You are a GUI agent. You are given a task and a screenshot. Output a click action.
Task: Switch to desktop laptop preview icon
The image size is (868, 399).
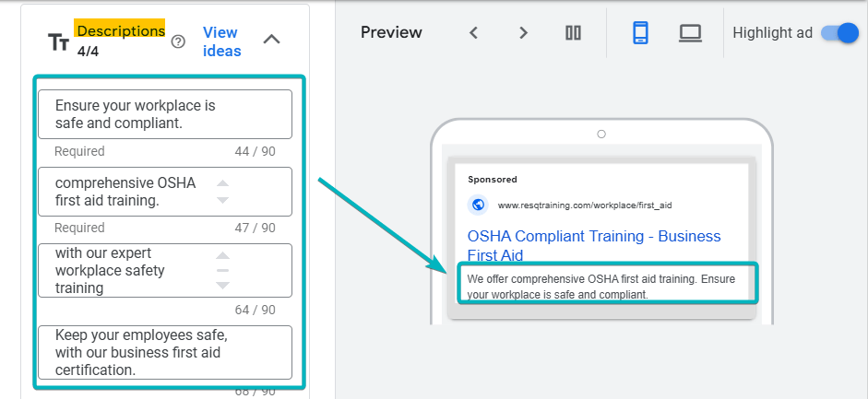[690, 33]
